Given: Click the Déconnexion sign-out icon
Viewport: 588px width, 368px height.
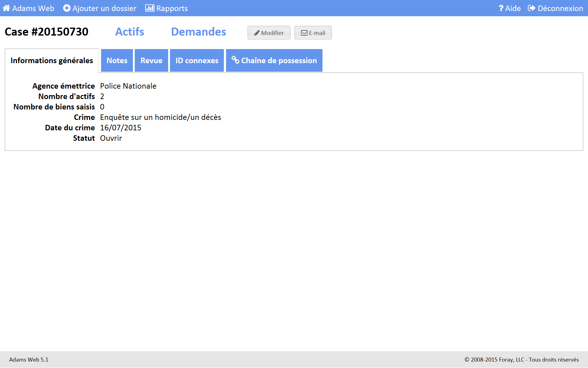Looking at the screenshot, I should pos(532,8).
